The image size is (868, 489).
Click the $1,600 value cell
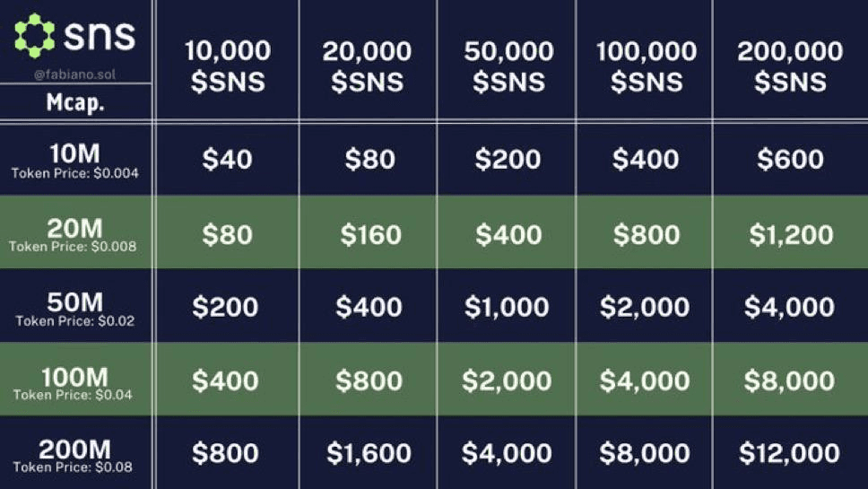369,453
